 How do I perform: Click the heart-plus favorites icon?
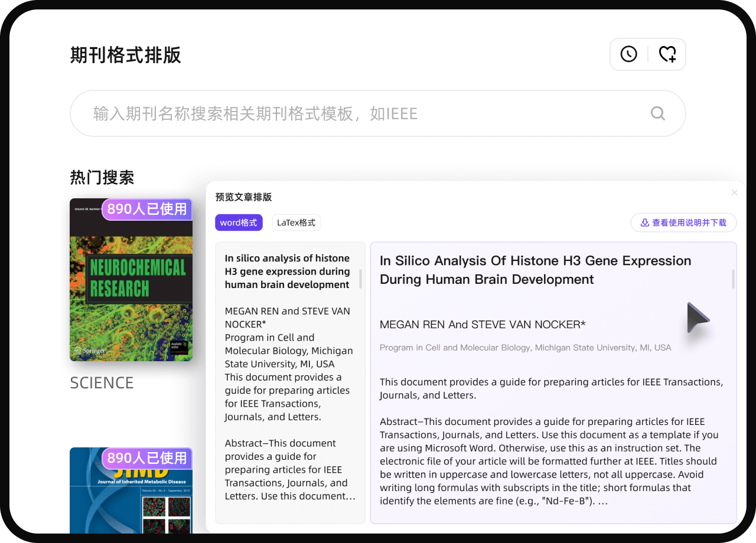point(667,54)
